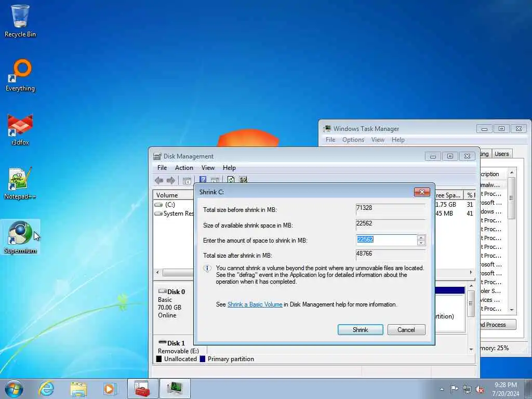Click the Show Desktop strip on the taskbar

(528, 389)
